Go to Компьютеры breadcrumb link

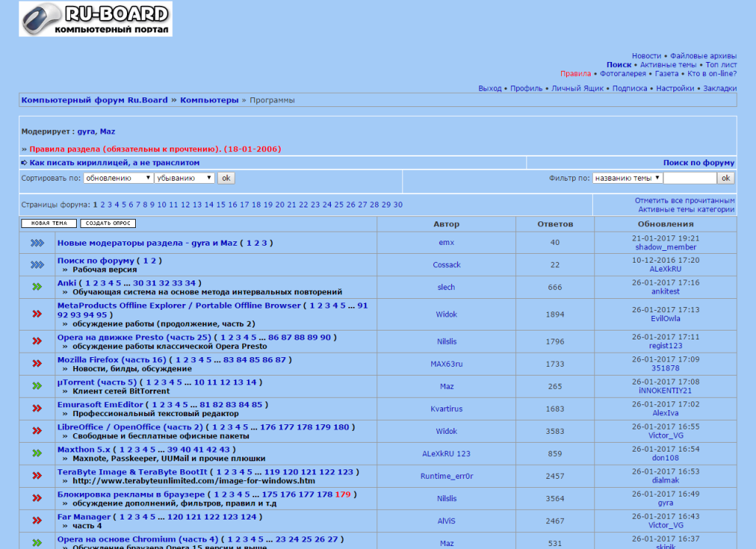point(209,100)
